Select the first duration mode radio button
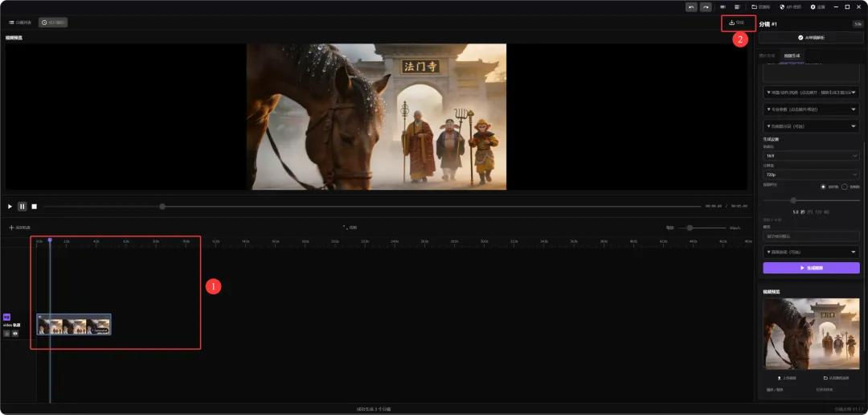 point(824,187)
